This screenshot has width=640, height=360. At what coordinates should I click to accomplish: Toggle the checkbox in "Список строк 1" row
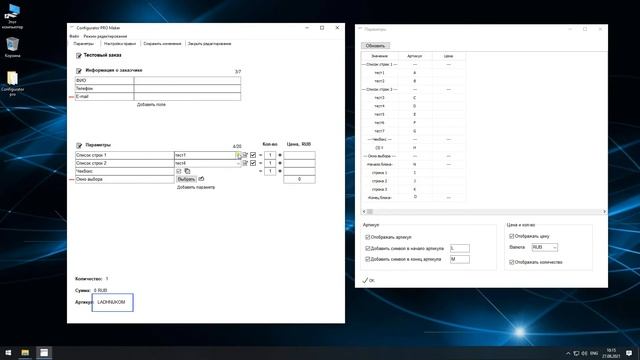pos(253,155)
